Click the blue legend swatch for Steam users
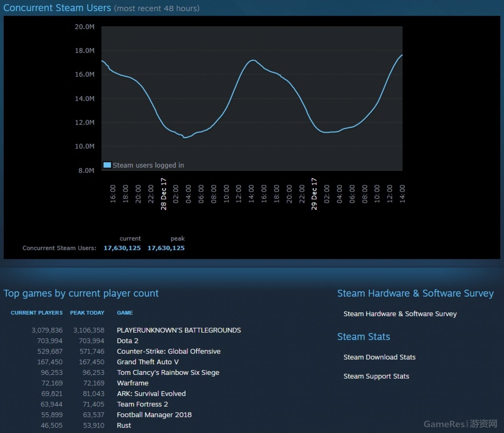This screenshot has height=433, width=504. [x=107, y=165]
